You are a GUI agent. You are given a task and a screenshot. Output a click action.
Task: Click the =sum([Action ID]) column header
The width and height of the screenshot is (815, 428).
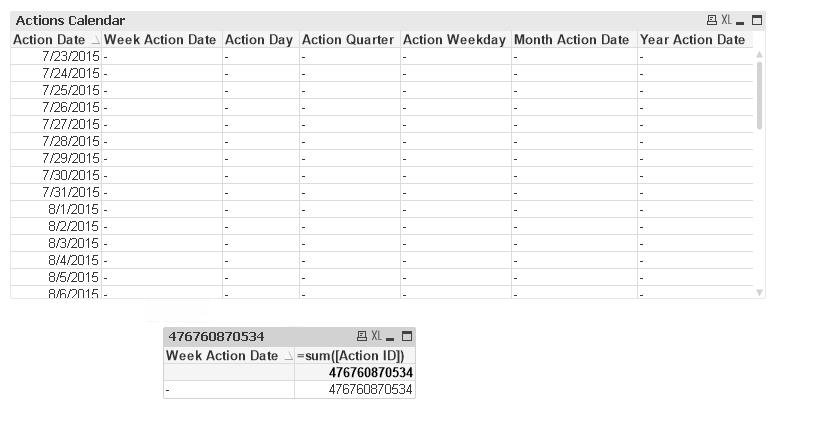click(x=355, y=355)
